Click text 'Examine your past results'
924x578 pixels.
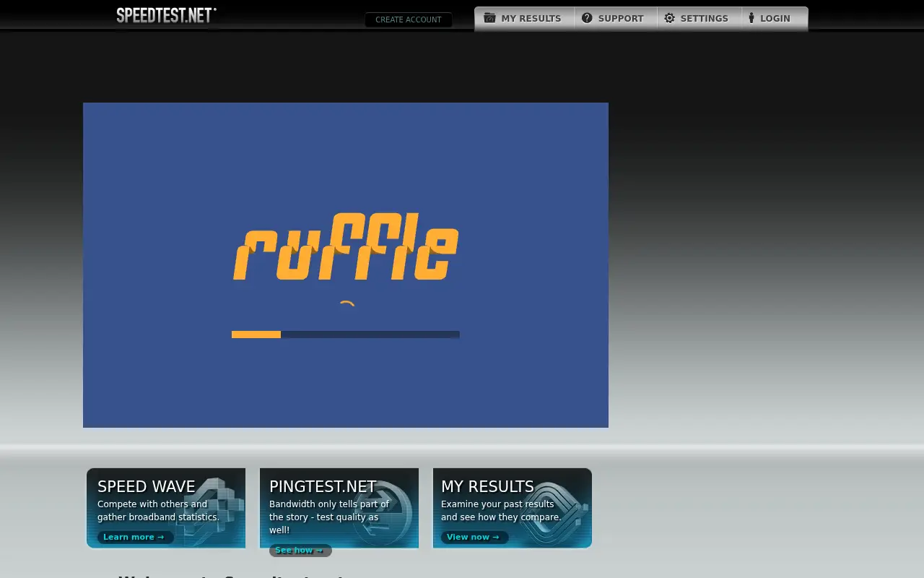pos(497,504)
